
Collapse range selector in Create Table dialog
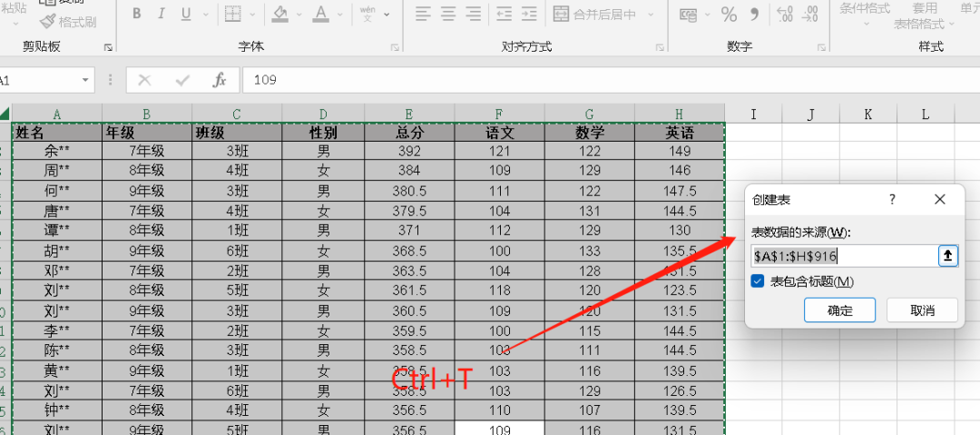click(948, 255)
